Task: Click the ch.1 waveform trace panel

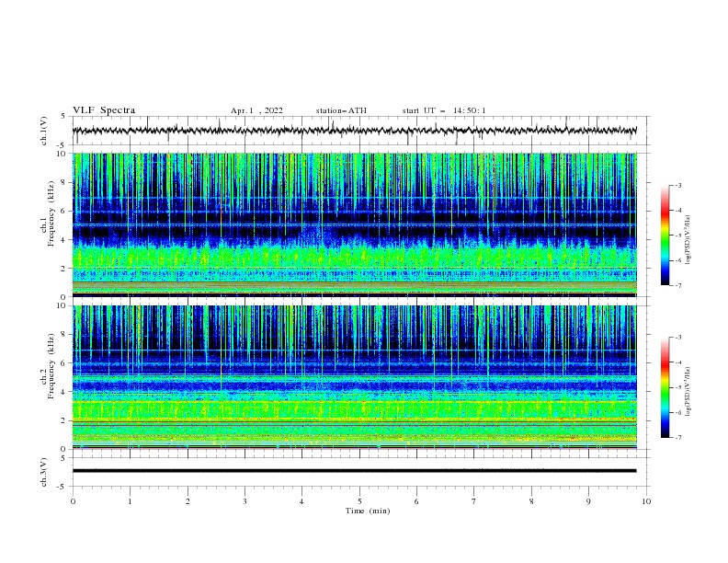Action: 359,131
